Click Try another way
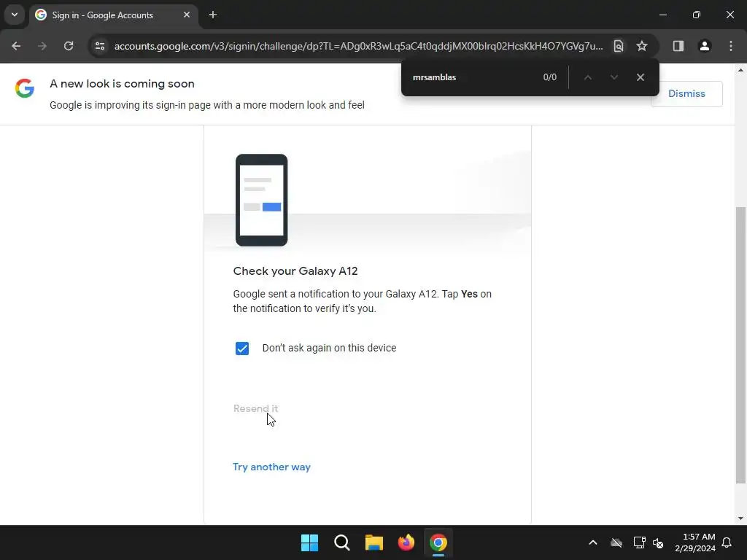The image size is (747, 560). click(271, 467)
